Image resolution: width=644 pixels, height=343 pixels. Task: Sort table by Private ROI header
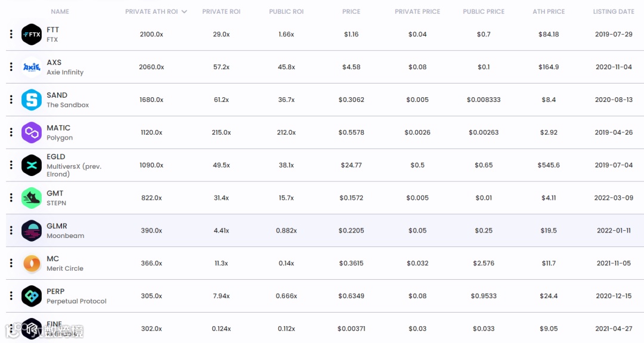click(221, 11)
